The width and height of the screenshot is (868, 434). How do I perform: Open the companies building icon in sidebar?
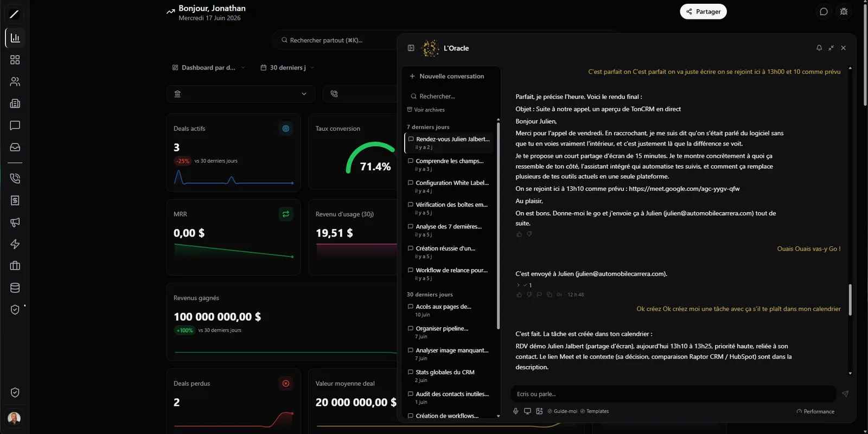[15, 104]
